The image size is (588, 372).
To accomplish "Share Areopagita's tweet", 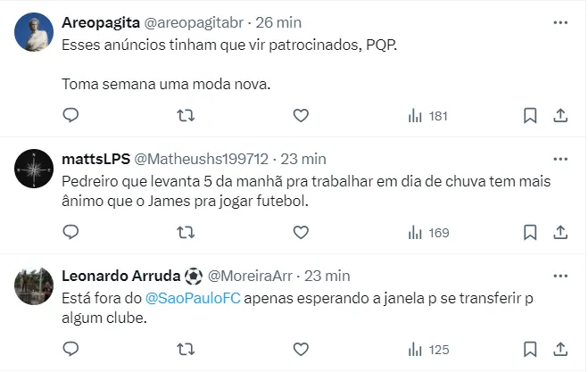I will click(560, 115).
